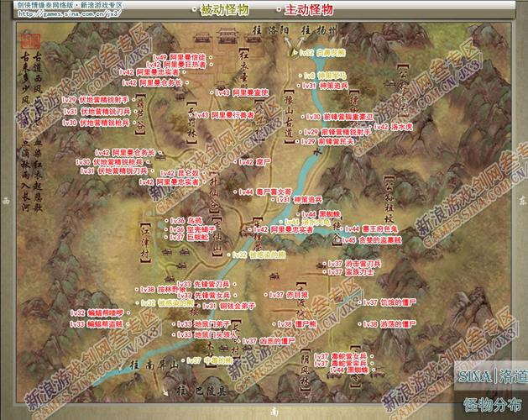Click the lv33 先锋营女兵 label
The width and height of the screenshot is (528, 420).
[x=204, y=296]
